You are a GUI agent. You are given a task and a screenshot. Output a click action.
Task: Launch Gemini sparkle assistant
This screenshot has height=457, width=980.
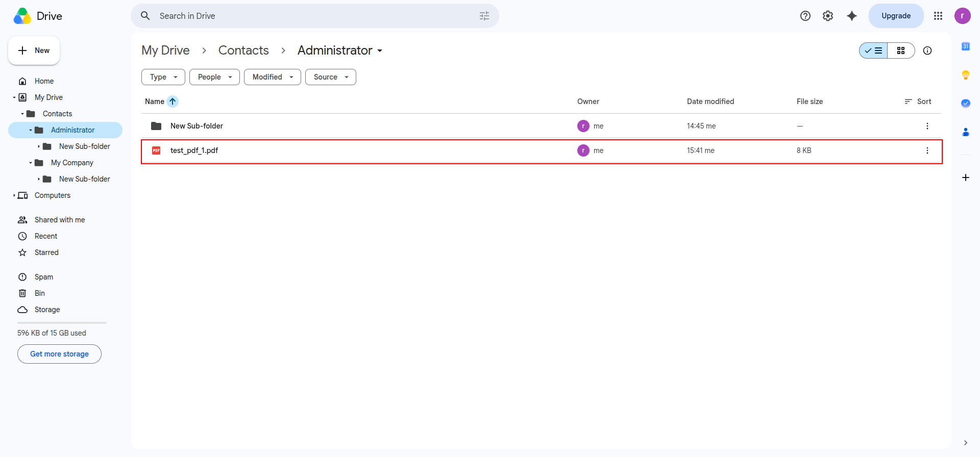pos(852,16)
